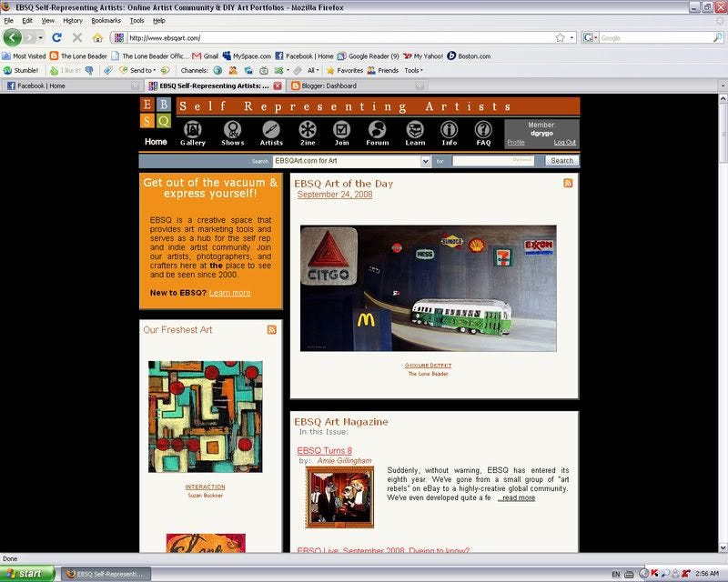
Task: Open the search engine selector dropdown
Action: (x=590, y=37)
